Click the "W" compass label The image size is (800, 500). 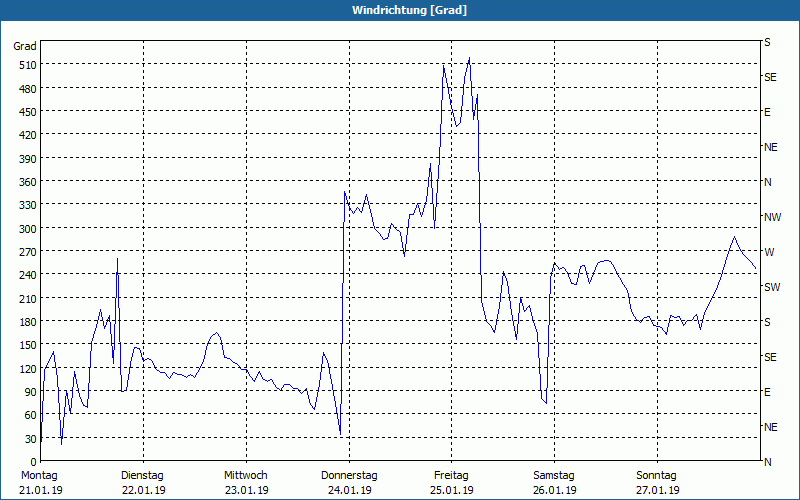point(769,252)
